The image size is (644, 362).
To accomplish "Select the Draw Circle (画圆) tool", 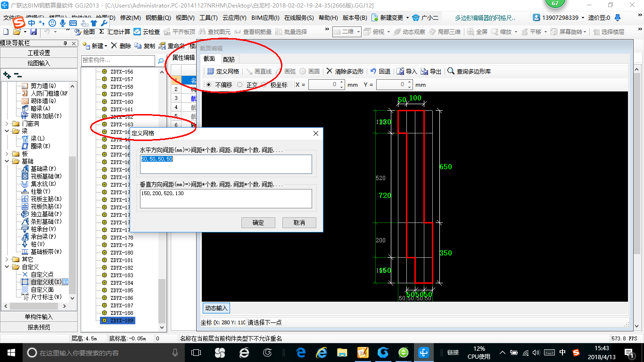I will coord(309,72).
